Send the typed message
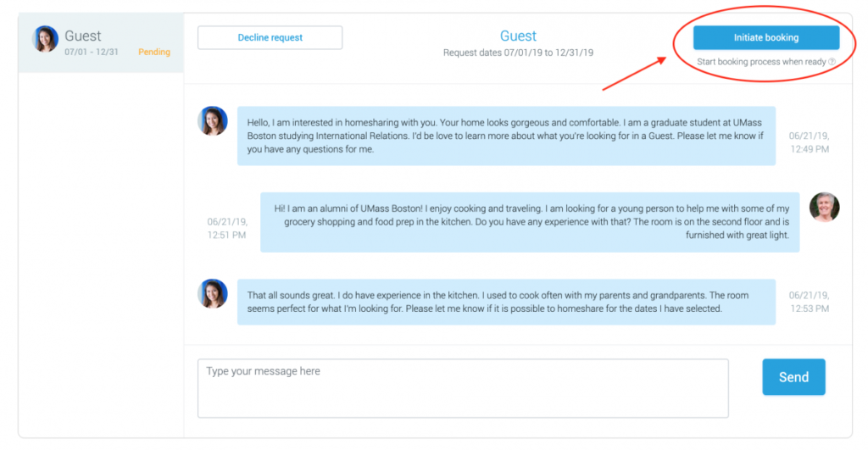This screenshot has width=868, height=450. pyautogui.click(x=793, y=377)
